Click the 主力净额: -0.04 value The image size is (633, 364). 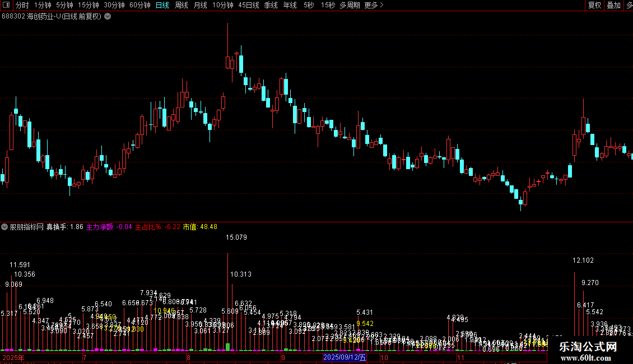tap(109, 227)
